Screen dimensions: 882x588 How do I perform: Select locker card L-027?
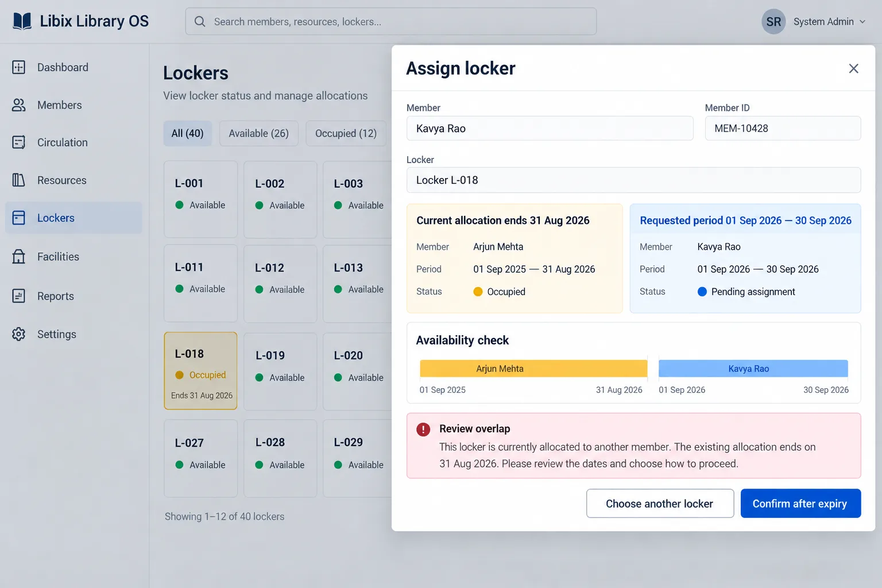[200, 458]
